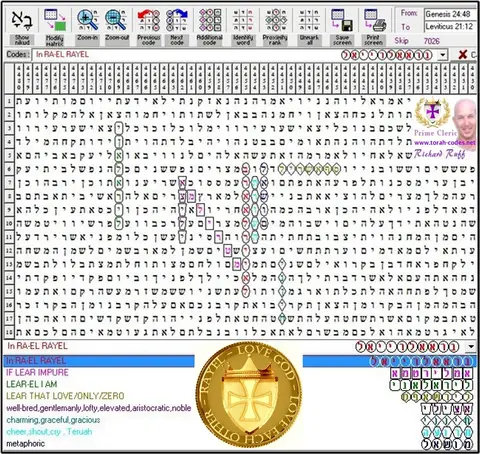Click the www.torah-codes.net link
The height and width of the screenshot is (454, 480).
[x=445, y=143]
